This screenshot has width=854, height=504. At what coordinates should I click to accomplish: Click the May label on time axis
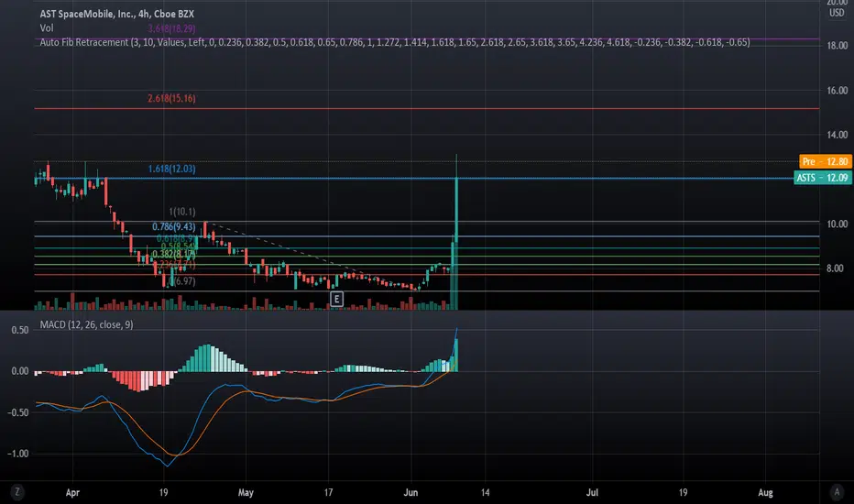(x=246, y=493)
